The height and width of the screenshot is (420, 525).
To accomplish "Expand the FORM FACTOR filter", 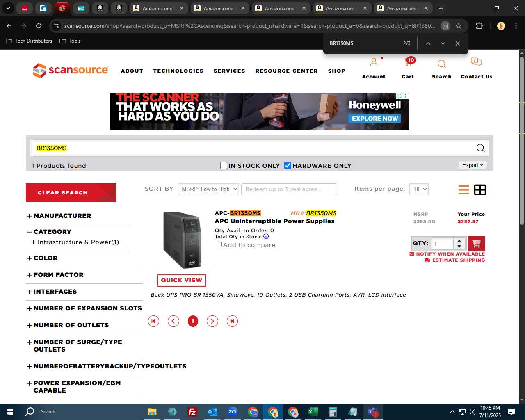I will [x=55, y=275].
